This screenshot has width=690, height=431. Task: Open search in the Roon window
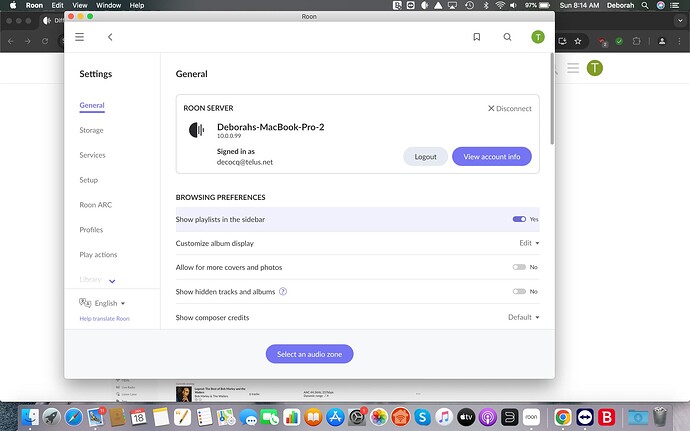point(507,37)
